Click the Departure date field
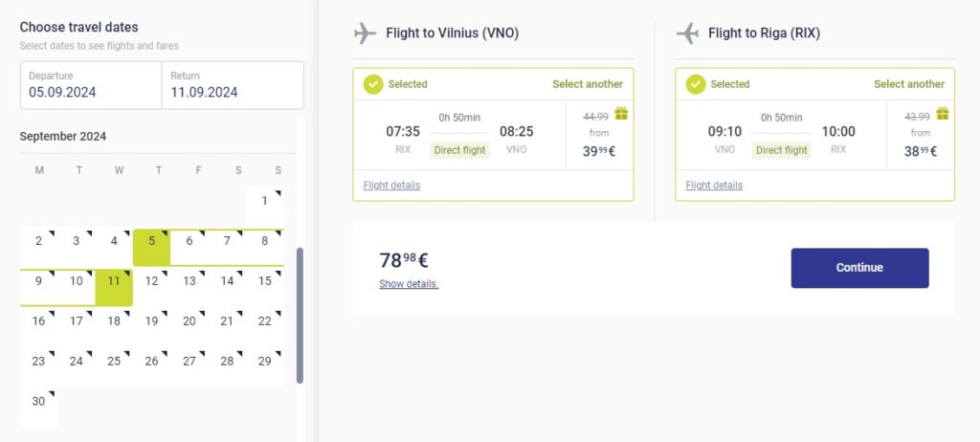Viewport: 980px width, 442px height. (91, 85)
